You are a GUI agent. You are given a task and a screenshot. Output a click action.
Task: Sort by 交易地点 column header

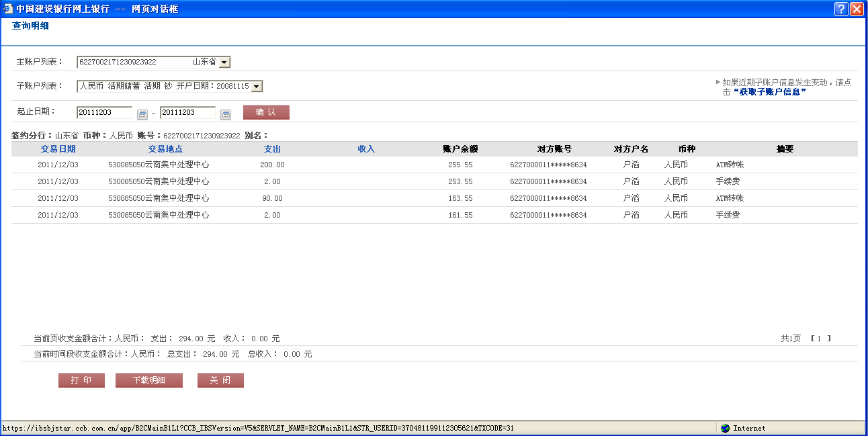[165, 149]
